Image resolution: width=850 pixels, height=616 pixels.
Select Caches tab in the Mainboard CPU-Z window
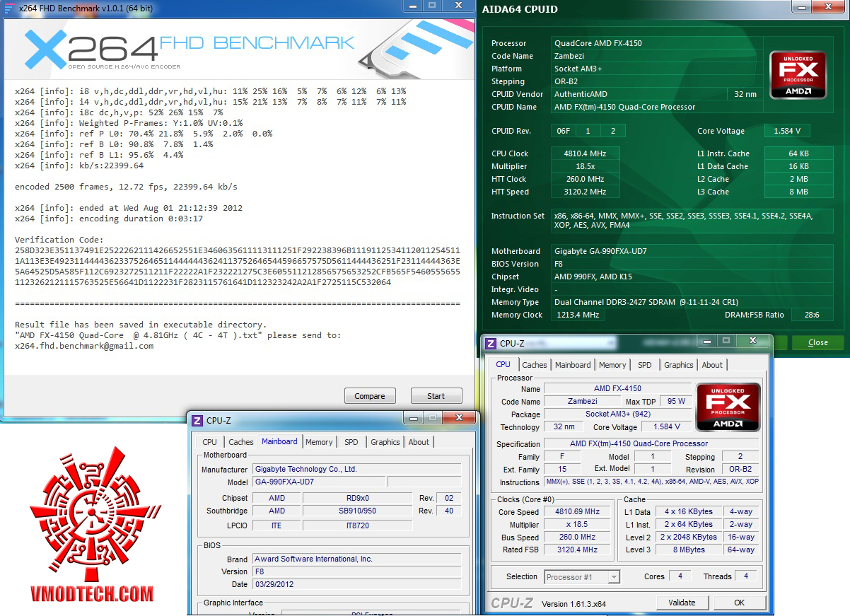coord(241,442)
